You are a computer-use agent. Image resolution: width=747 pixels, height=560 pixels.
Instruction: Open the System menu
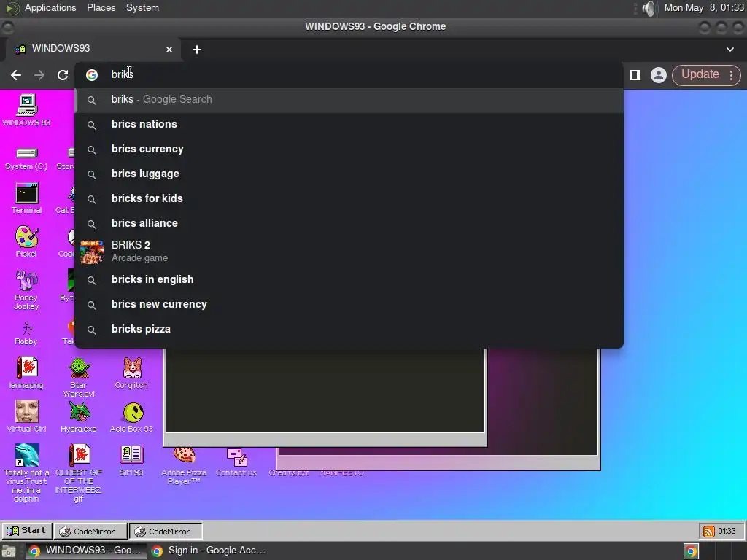tap(142, 7)
